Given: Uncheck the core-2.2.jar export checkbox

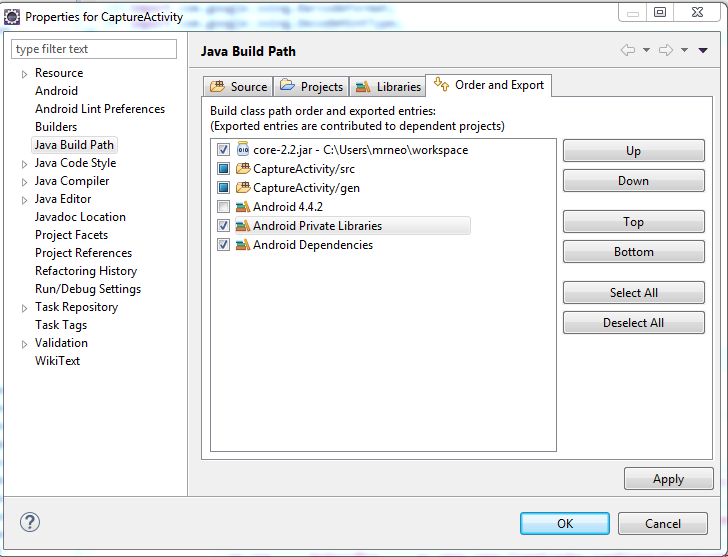Looking at the screenshot, I should pos(223,149).
